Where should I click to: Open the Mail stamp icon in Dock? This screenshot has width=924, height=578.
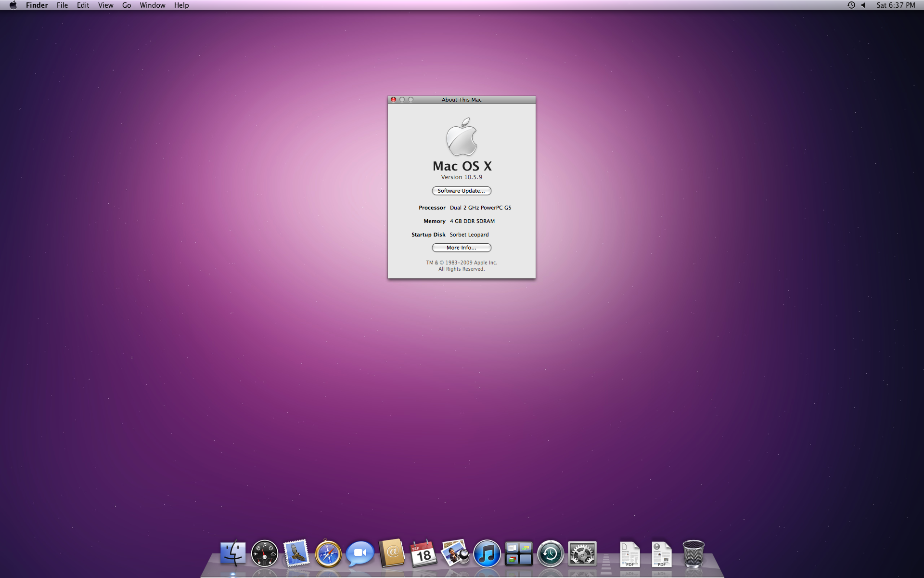click(x=296, y=553)
